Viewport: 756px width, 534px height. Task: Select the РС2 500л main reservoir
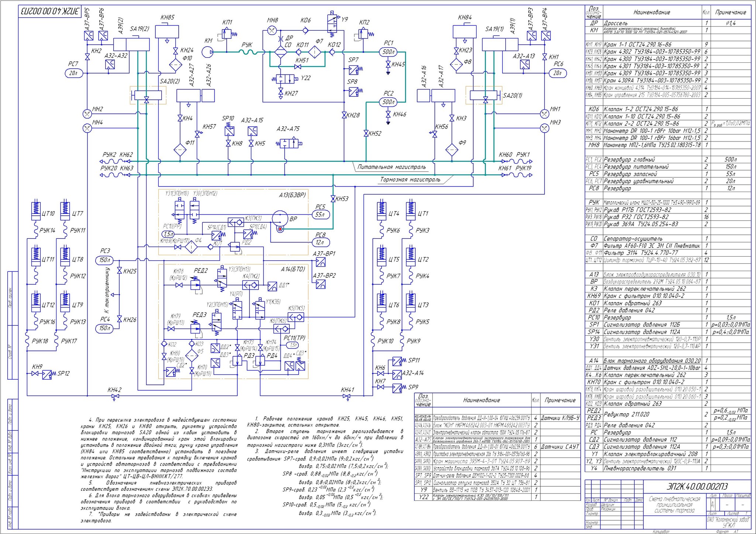pyautogui.click(x=388, y=102)
